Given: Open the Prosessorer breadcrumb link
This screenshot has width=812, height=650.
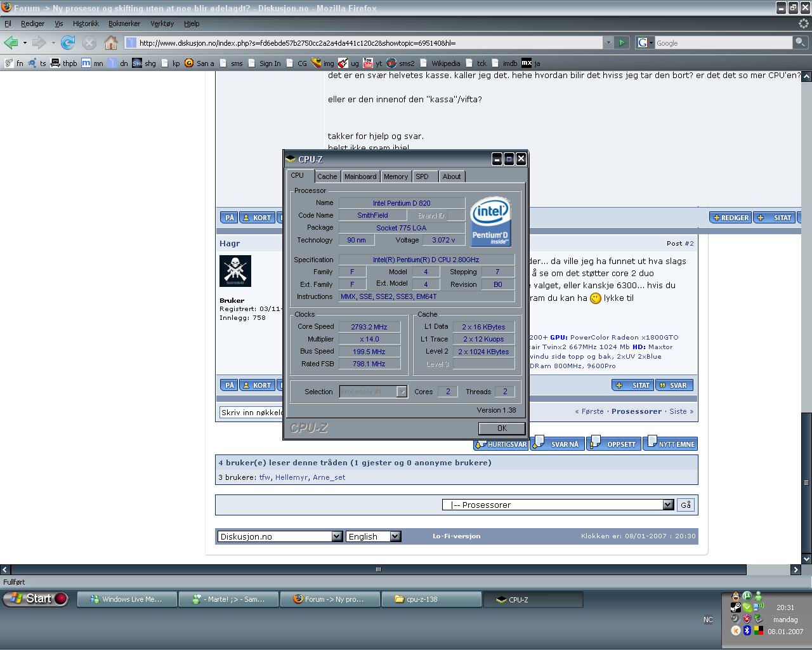Looking at the screenshot, I should (636, 411).
